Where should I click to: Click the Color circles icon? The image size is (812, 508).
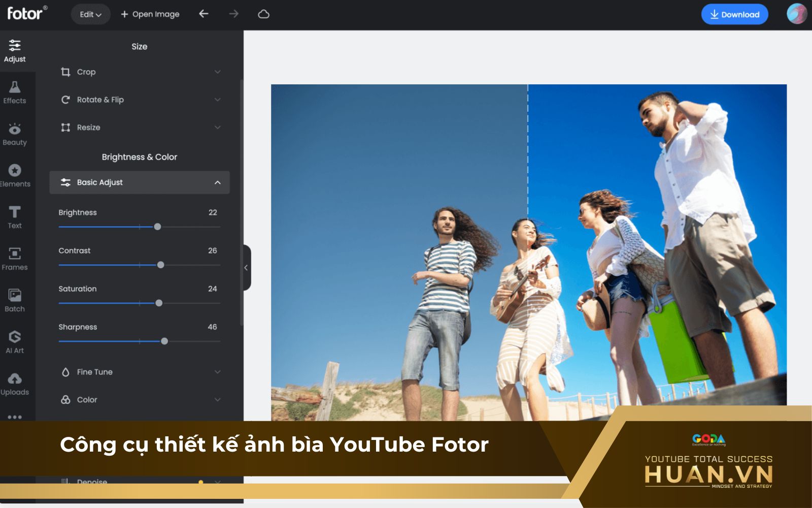point(65,400)
